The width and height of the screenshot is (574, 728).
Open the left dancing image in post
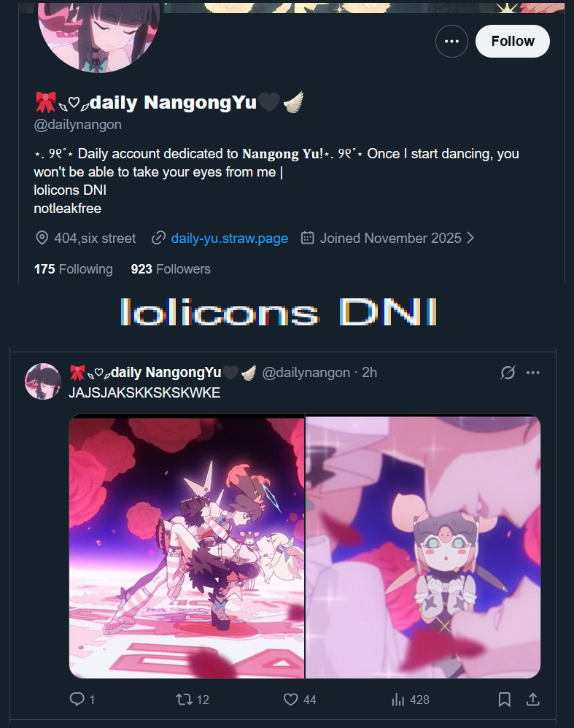[187, 547]
